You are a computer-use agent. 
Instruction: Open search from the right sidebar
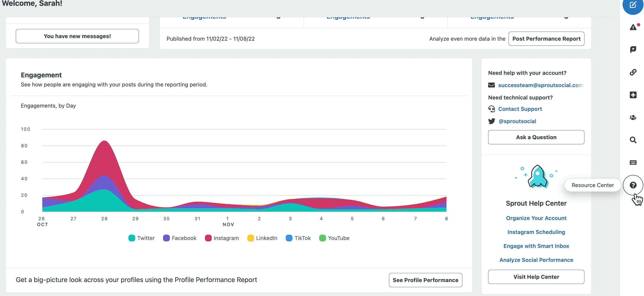click(633, 140)
